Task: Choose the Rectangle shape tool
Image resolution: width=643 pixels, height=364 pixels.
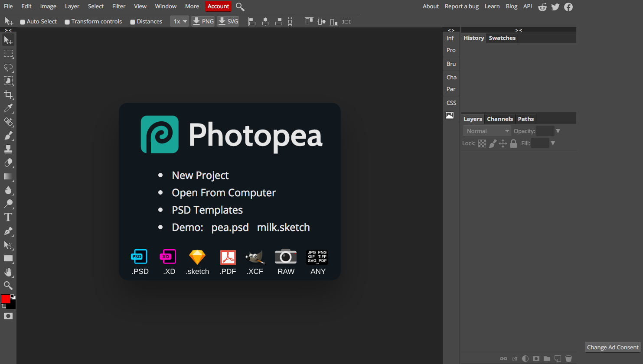Action: (x=8, y=258)
